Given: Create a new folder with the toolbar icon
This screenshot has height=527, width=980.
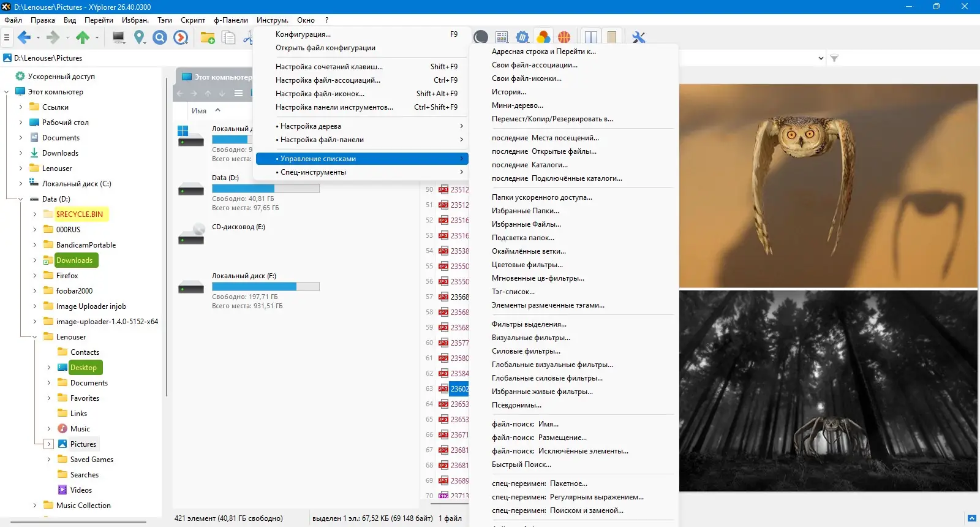Looking at the screenshot, I should (x=208, y=38).
